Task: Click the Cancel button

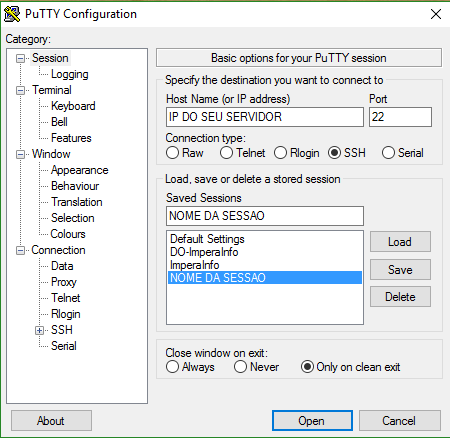Action: [399, 421]
